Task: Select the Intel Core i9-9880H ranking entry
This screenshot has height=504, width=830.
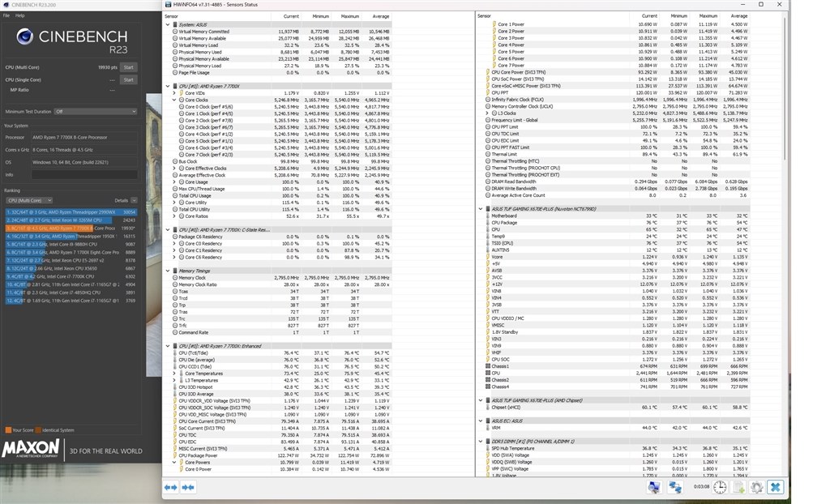Action: point(71,245)
